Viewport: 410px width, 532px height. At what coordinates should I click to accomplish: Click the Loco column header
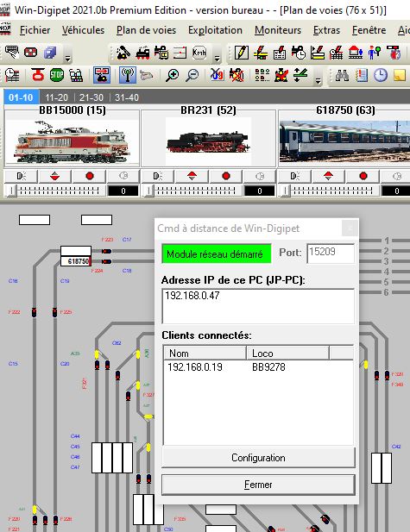[x=287, y=354]
